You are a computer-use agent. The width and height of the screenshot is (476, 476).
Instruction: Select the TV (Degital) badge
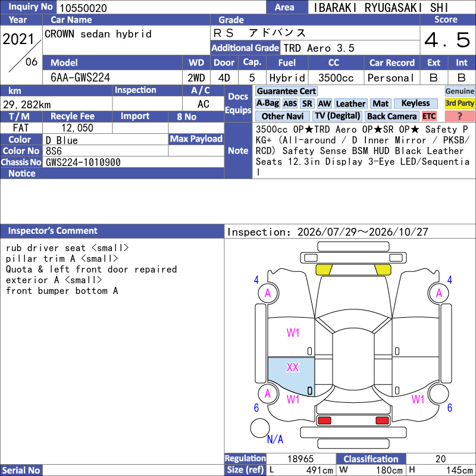(x=337, y=116)
